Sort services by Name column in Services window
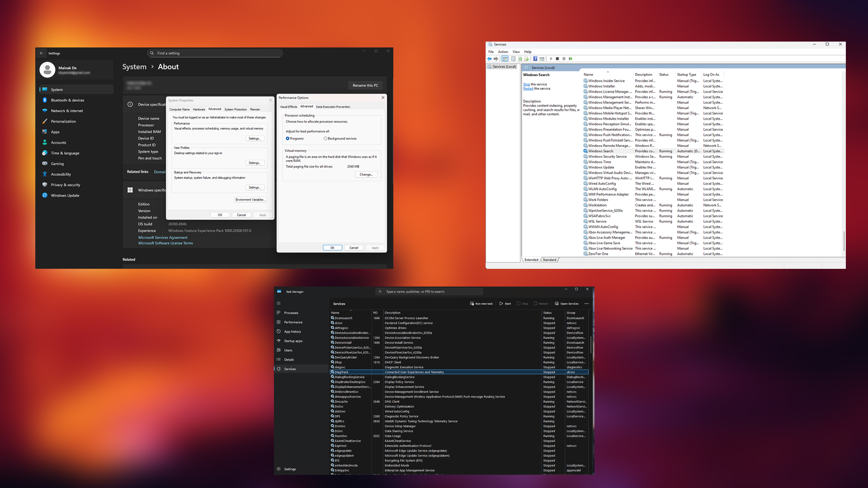 tap(607, 75)
